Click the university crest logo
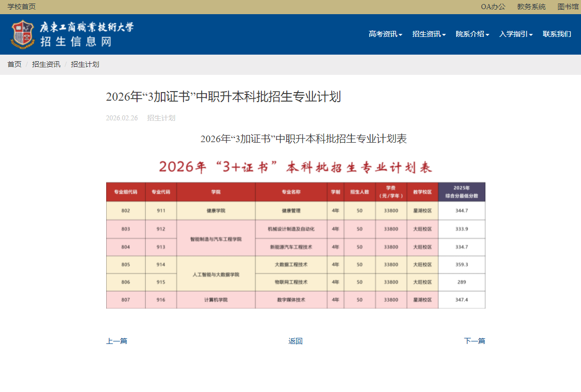 point(22,34)
